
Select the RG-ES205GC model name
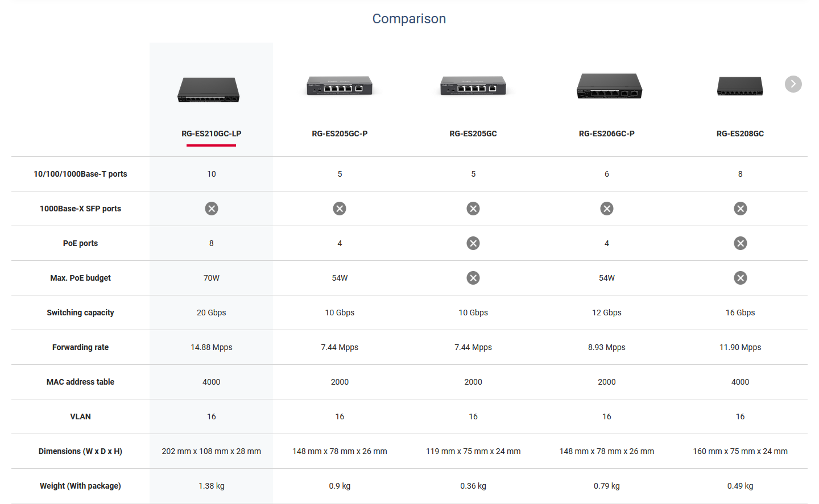(473, 134)
